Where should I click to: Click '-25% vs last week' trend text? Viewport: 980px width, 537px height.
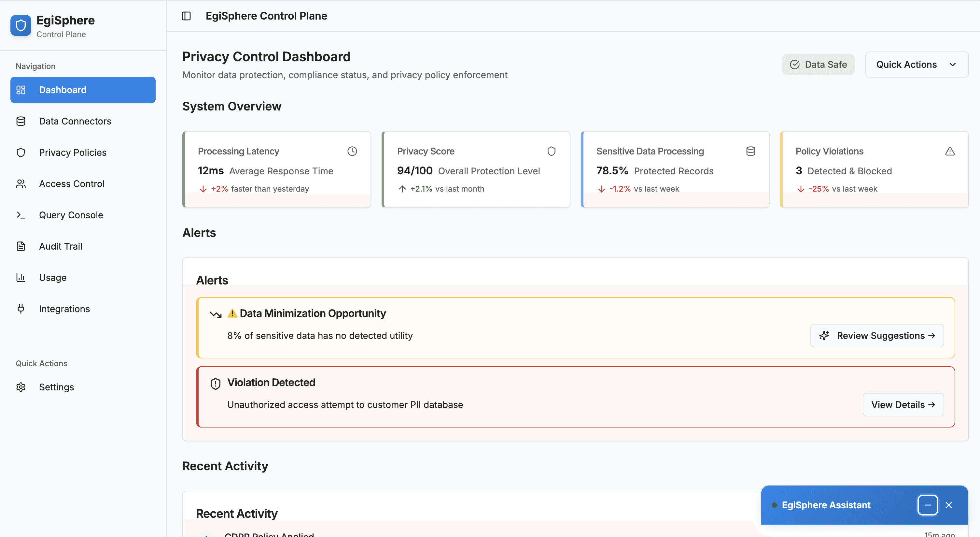[843, 189]
